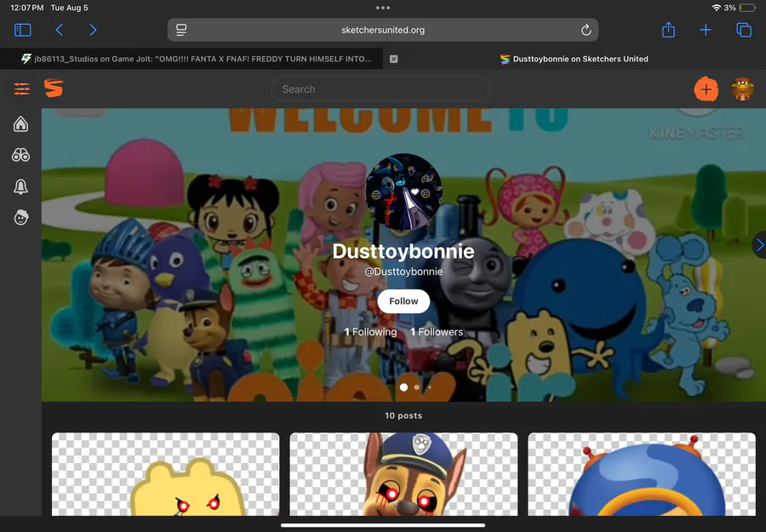Focus the Search field

[x=381, y=89]
